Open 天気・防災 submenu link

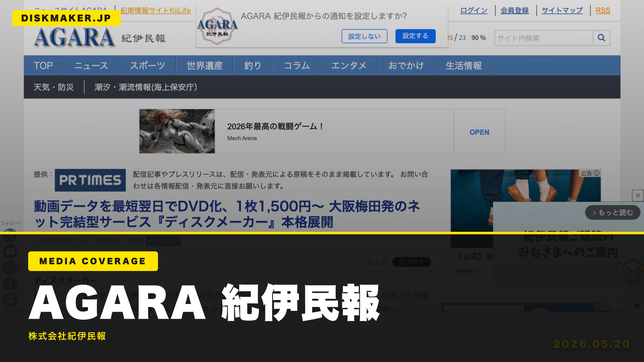coord(54,87)
